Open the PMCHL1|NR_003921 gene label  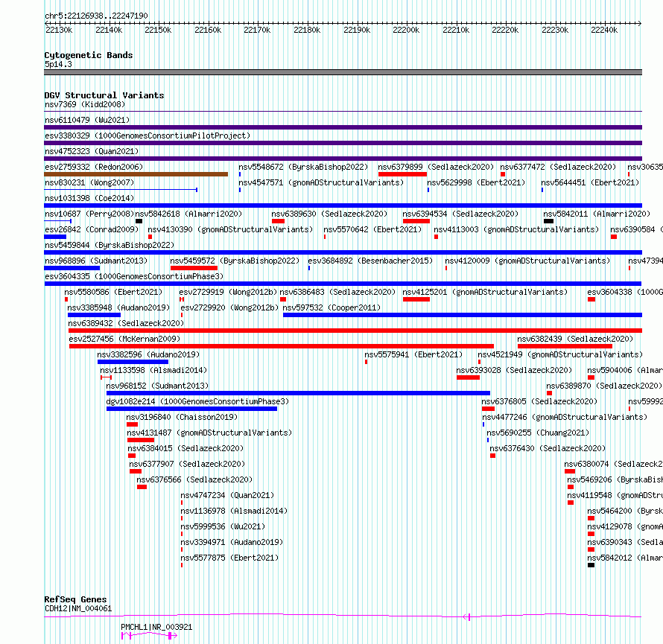pyautogui.click(x=156, y=627)
